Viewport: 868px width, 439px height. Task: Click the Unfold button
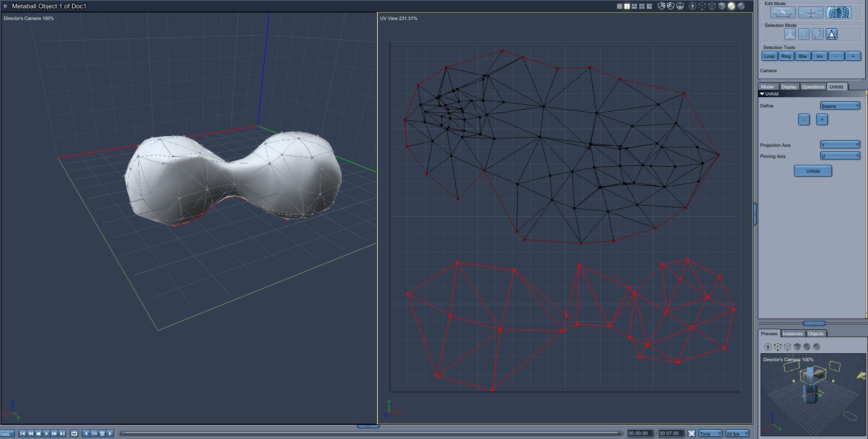[813, 171]
